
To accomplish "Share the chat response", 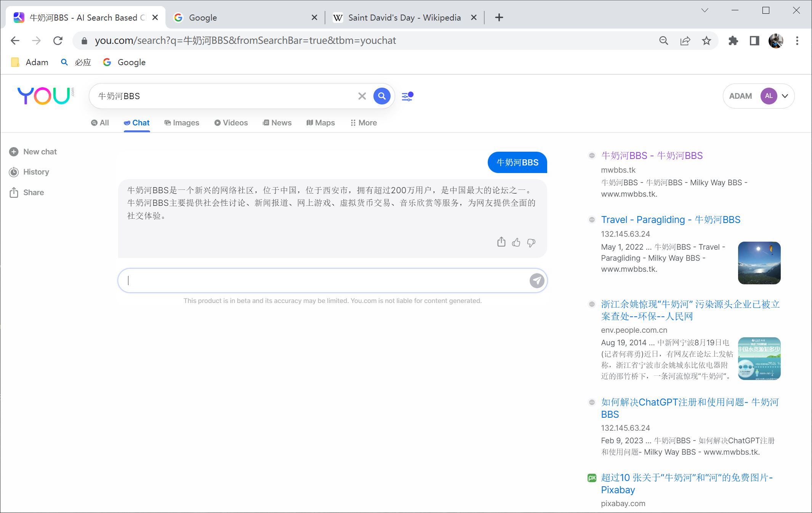I will point(501,242).
